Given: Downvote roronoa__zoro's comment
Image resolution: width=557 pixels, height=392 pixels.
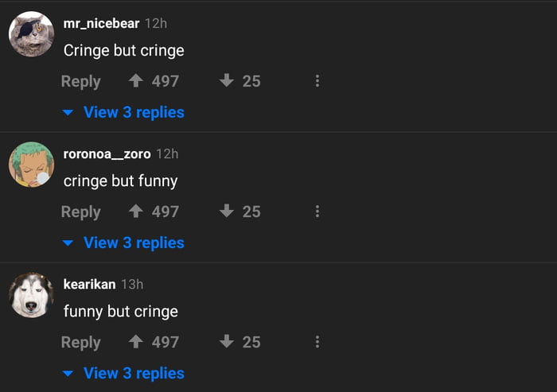Looking at the screenshot, I should 227,212.
